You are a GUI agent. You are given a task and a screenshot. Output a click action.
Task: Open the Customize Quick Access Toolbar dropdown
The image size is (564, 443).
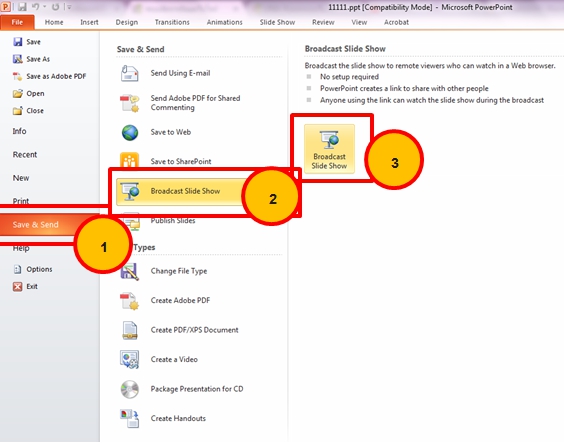click(x=69, y=7)
